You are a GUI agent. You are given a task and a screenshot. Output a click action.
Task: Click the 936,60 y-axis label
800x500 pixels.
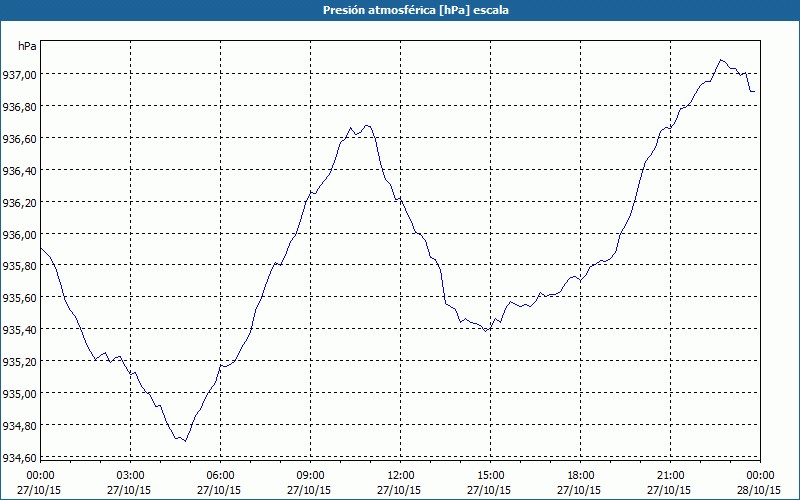click(x=19, y=139)
